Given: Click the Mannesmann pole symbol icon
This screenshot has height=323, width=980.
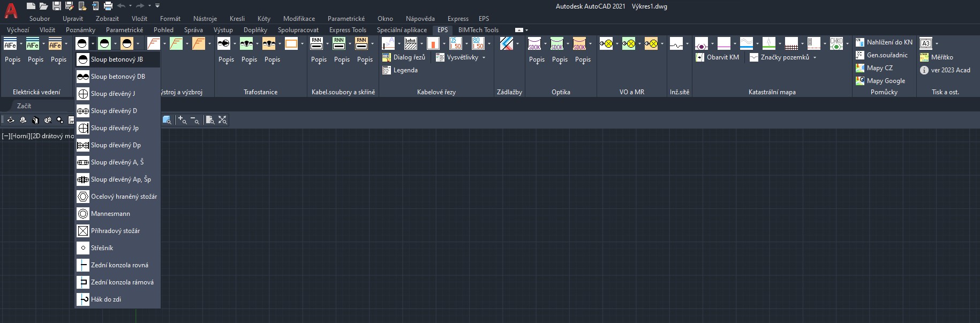Looking at the screenshot, I should coord(83,214).
